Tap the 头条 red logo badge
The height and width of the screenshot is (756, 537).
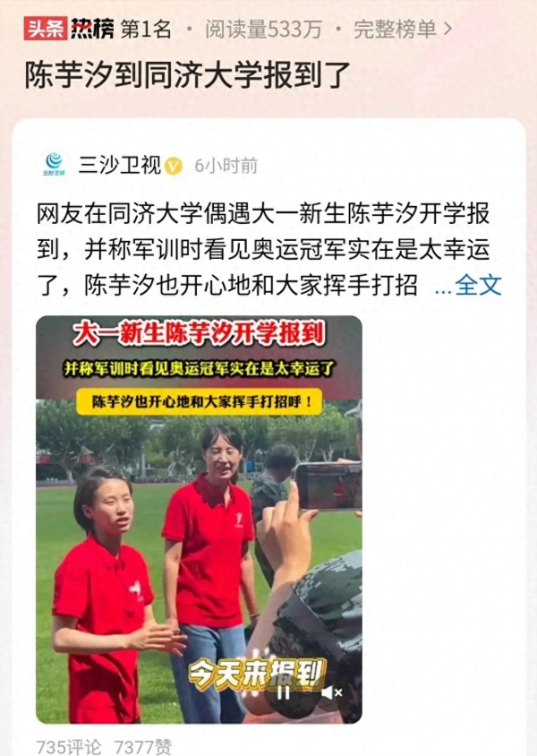click(46, 29)
